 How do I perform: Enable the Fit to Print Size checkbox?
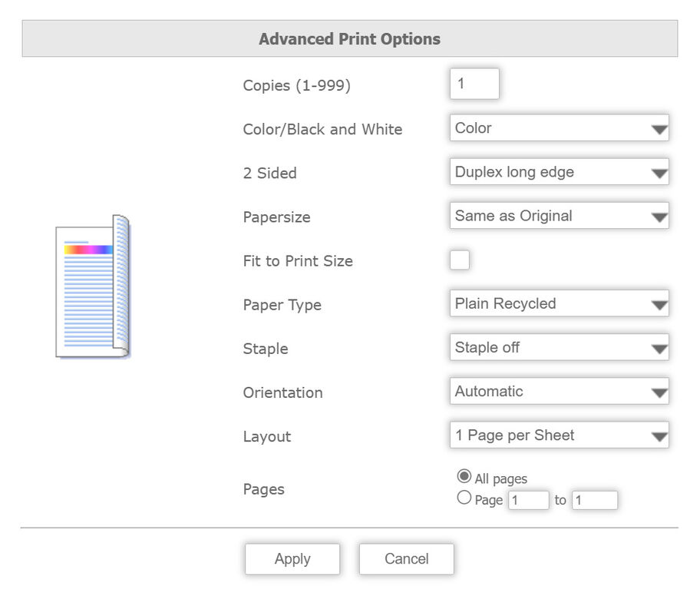[x=460, y=260]
